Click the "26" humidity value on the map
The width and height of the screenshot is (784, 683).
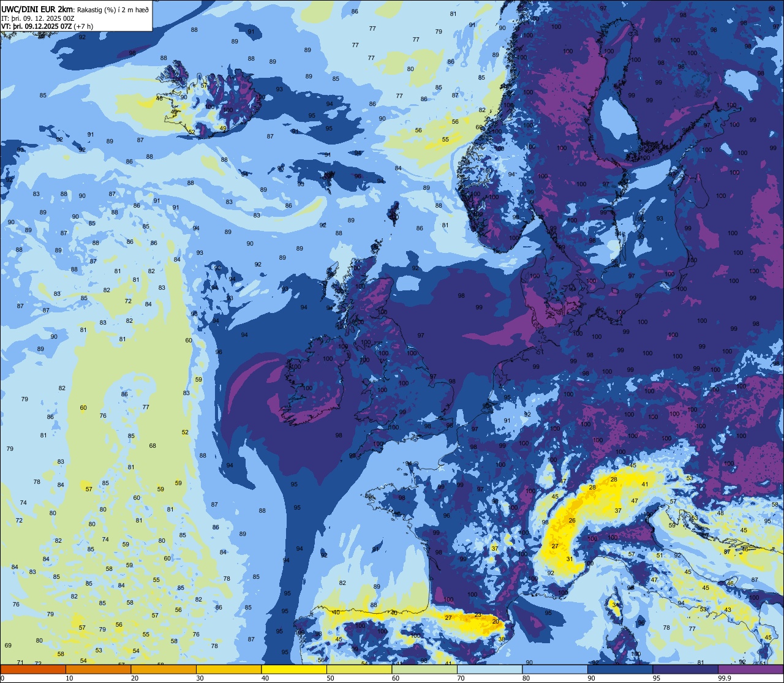572,521
